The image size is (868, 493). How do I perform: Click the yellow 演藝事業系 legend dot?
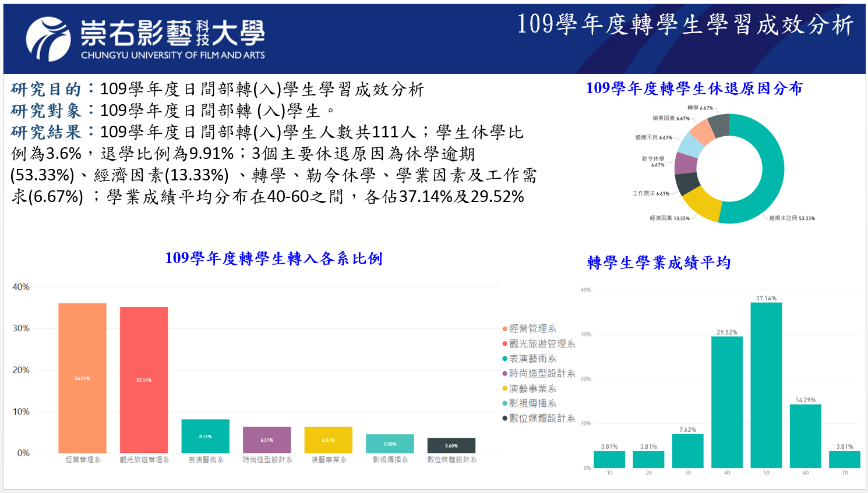505,388
